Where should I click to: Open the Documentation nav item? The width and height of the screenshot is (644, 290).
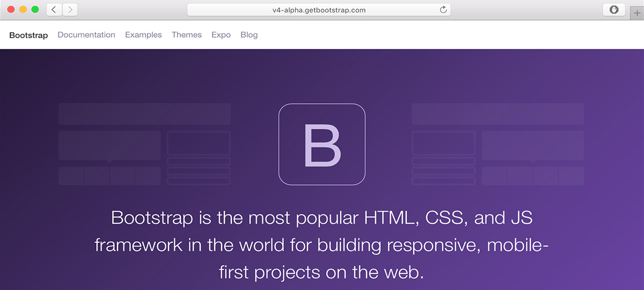(86, 35)
